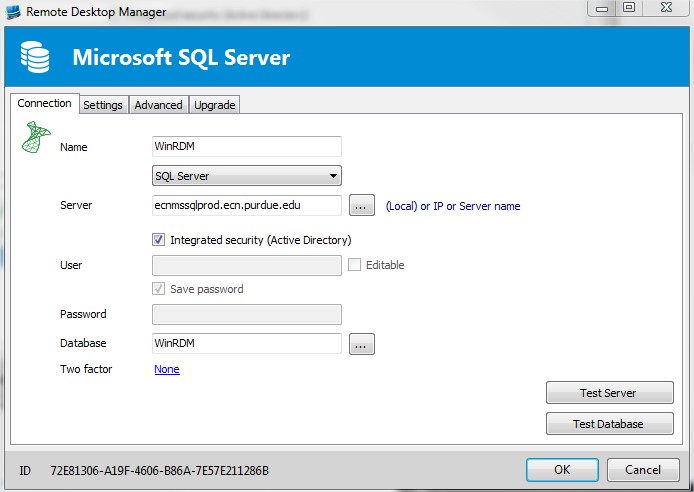Click the Name field containing WinRDM
Image resolution: width=694 pixels, height=492 pixels.
click(246, 146)
